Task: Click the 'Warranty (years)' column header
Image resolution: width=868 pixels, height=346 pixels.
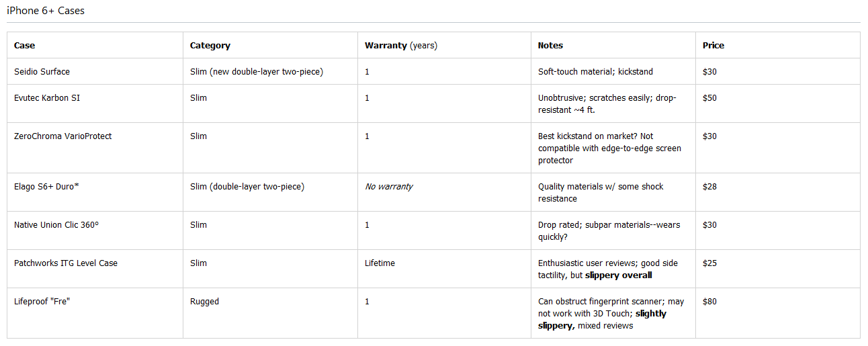Action: coord(400,46)
